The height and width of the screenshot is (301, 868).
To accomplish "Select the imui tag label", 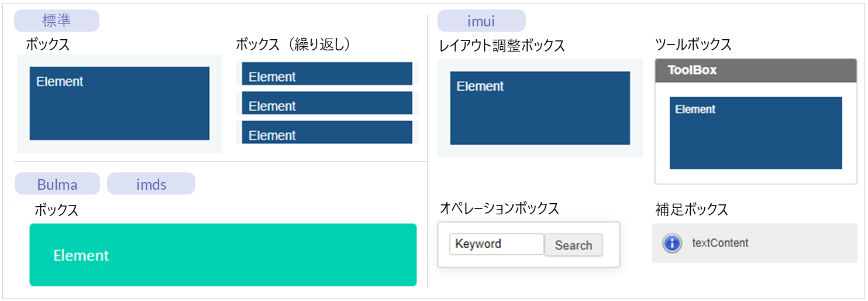I will (481, 22).
